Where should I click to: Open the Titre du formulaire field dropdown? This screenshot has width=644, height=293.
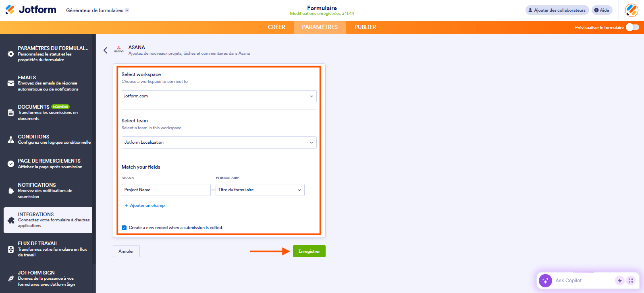pyautogui.click(x=260, y=190)
